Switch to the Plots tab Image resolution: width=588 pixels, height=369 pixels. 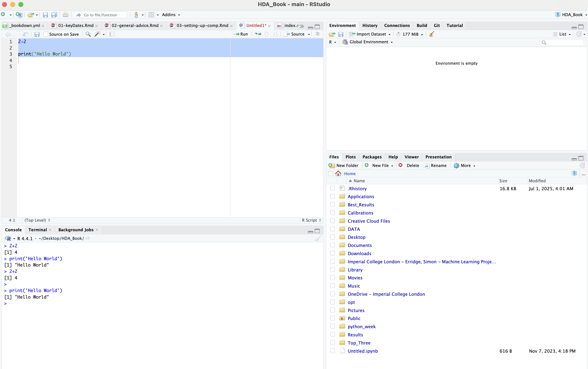point(350,157)
